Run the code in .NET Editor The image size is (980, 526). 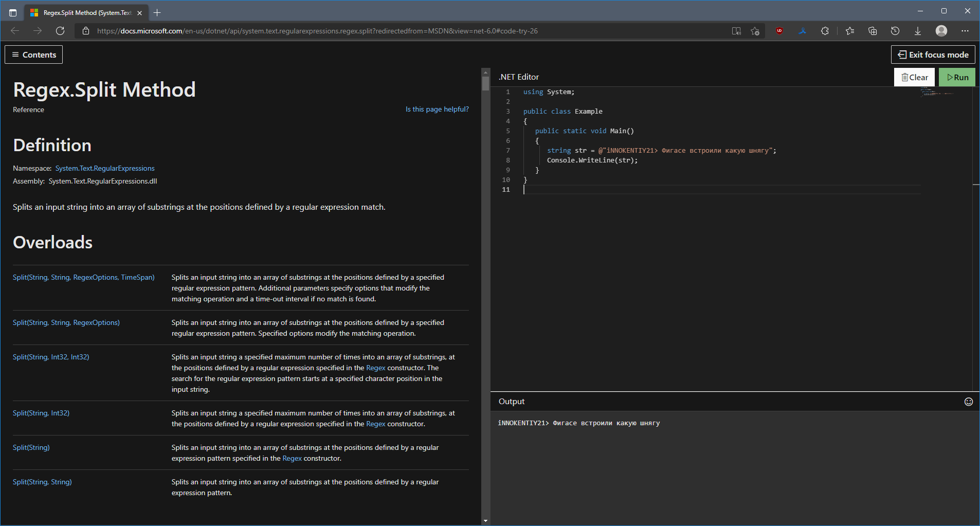957,77
